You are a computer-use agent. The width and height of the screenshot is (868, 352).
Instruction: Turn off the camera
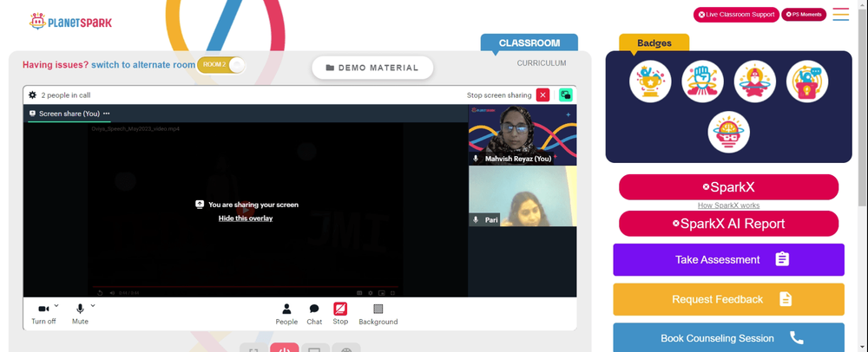43,314
